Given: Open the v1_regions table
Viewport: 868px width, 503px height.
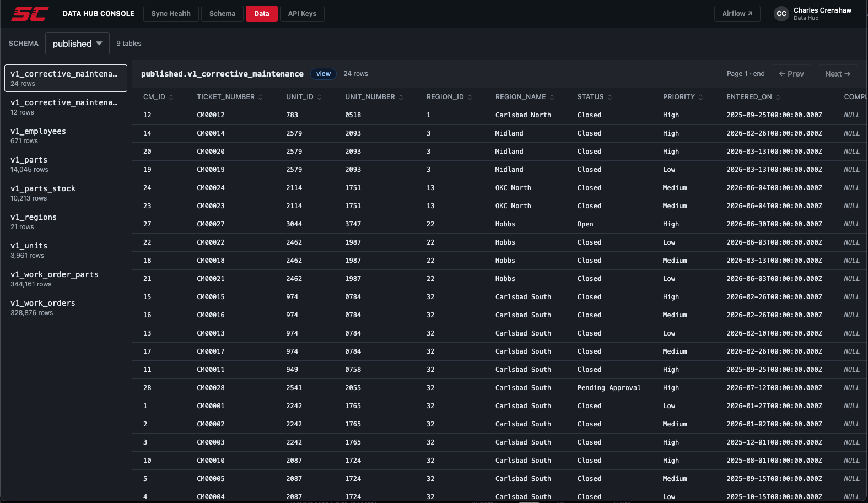Looking at the screenshot, I should pyautogui.click(x=66, y=221).
